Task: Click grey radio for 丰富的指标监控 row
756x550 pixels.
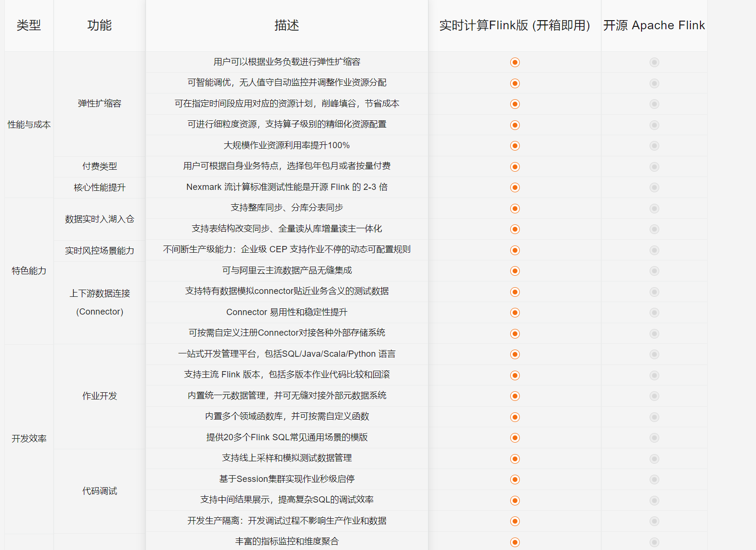Action: pos(654,542)
